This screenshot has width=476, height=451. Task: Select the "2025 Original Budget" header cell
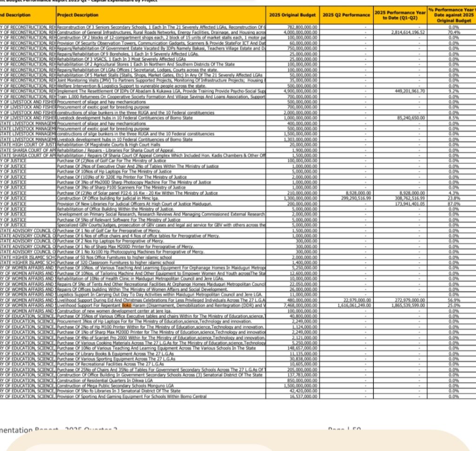tap(292, 15)
